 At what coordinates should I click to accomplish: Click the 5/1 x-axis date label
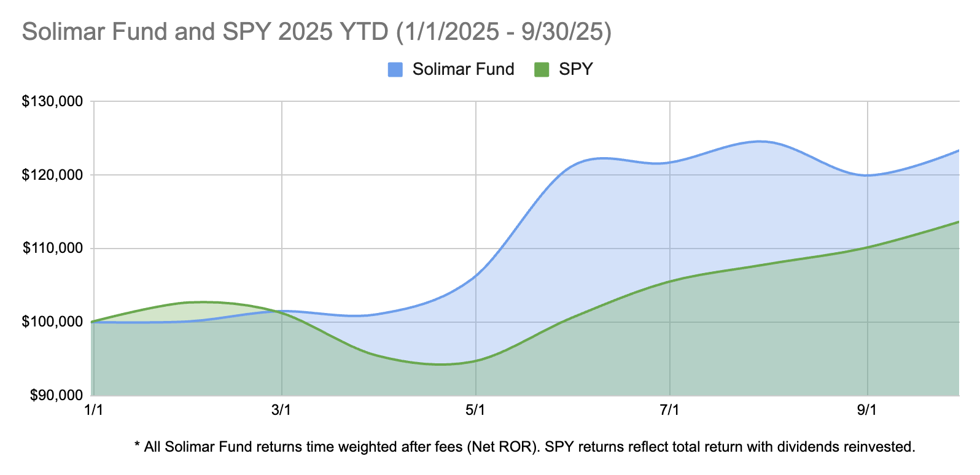point(475,410)
